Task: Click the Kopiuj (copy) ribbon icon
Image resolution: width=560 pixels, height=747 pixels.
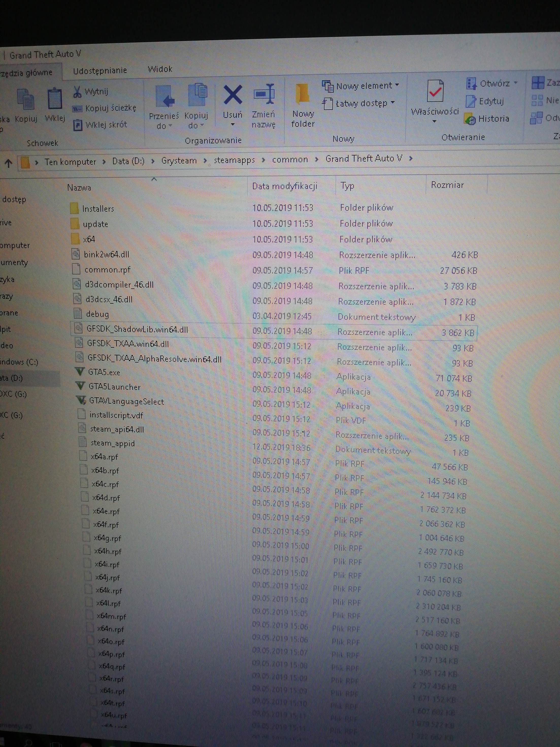Action: pyautogui.click(x=26, y=99)
